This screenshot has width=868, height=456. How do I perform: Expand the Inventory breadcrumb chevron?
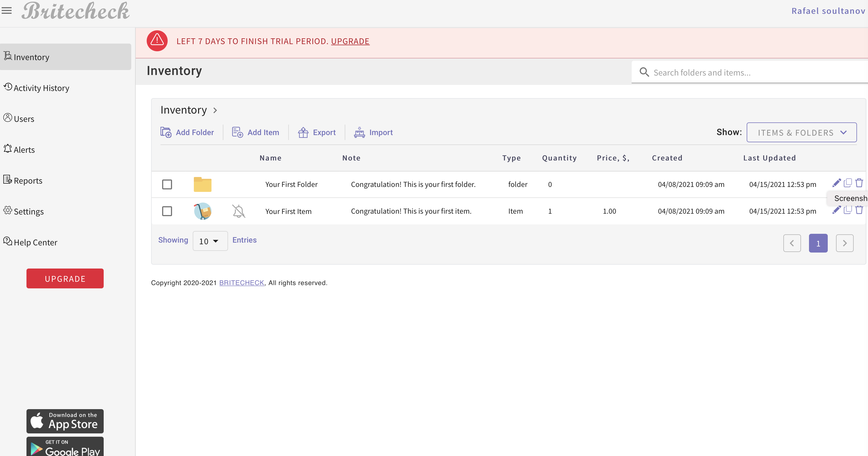[x=215, y=110]
